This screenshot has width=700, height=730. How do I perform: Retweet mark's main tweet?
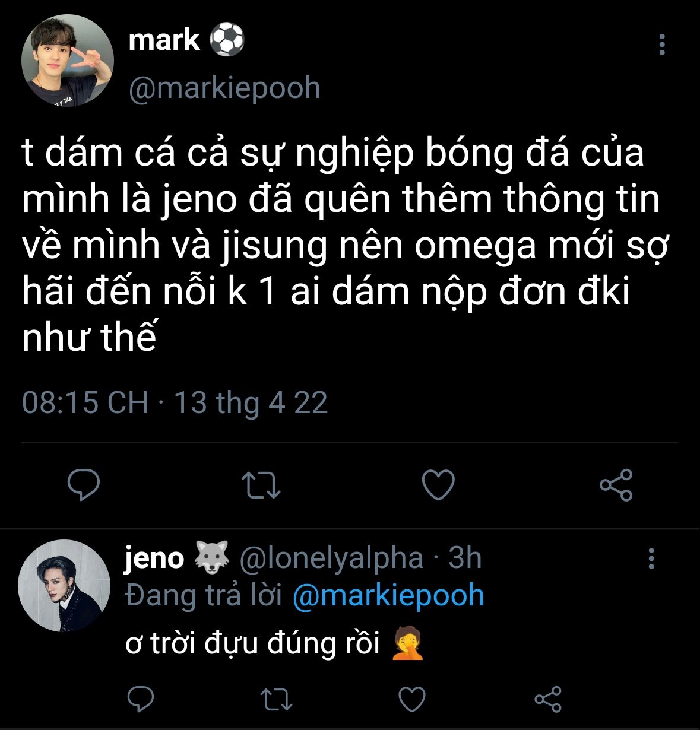pyautogui.click(x=262, y=485)
